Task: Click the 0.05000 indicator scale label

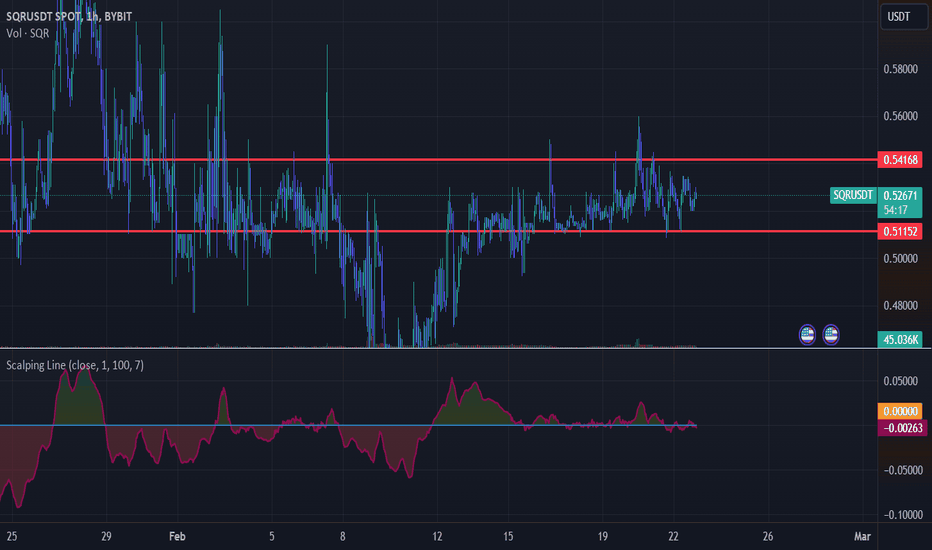Action: click(x=900, y=381)
